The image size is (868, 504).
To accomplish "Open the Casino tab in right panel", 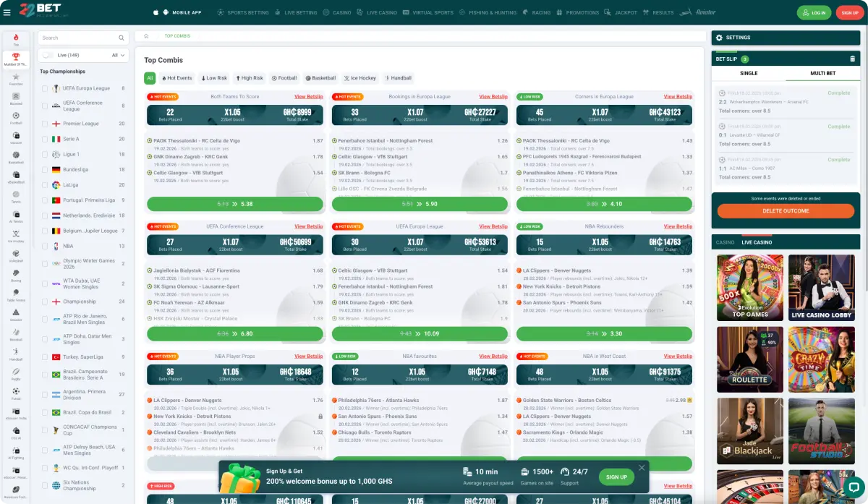I will tap(725, 242).
